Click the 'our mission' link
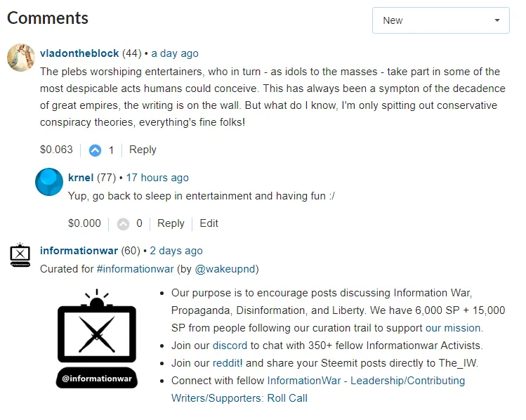This screenshot has width=526, height=420. (x=453, y=328)
